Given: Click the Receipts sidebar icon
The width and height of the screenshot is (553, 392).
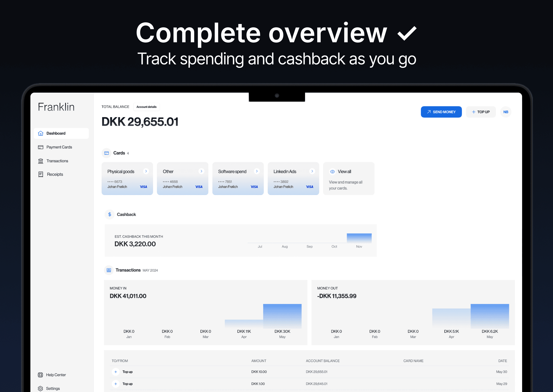Looking at the screenshot, I should (41, 174).
